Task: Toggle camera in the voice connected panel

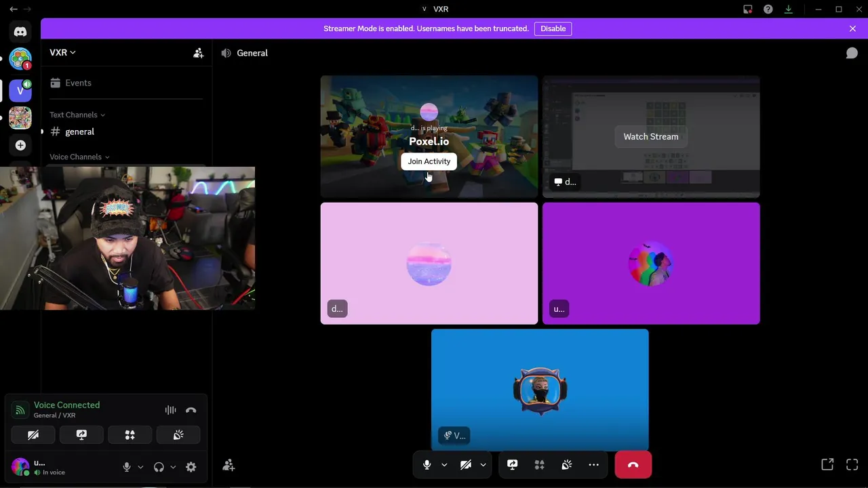Action: pyautogui.click(x=33, y=435)
